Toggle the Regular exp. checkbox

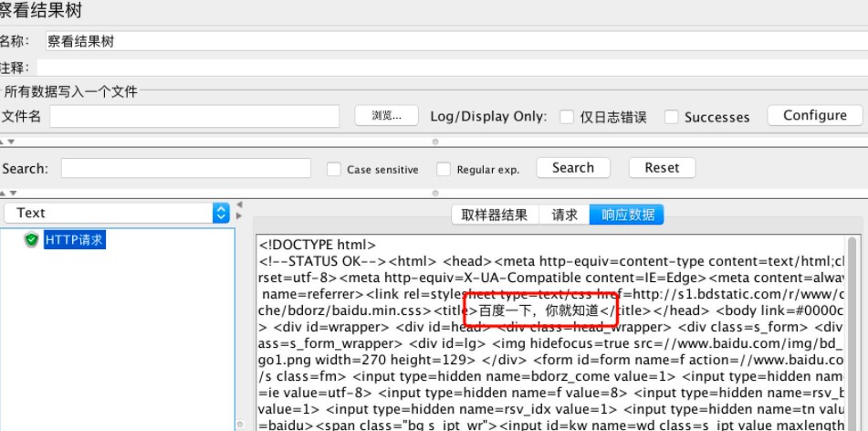tap(444, 170)
